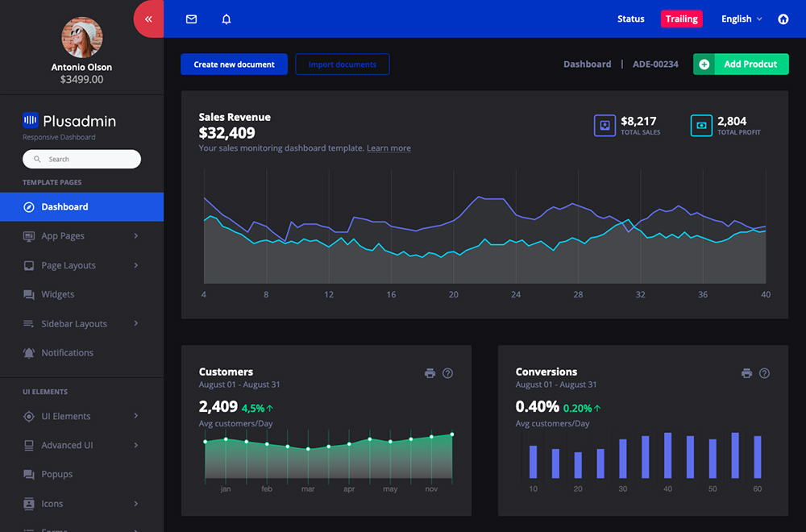Click the Total Sales icon box
This screenshot has height=532, width=806.
[x=604, y=126]
